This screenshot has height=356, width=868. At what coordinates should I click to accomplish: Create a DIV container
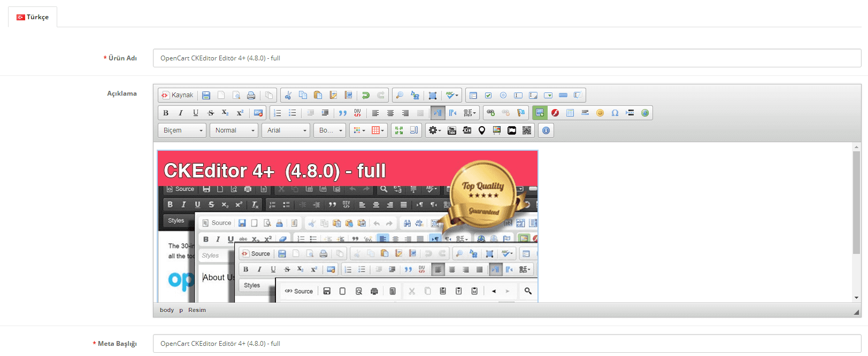coord(357,113)
